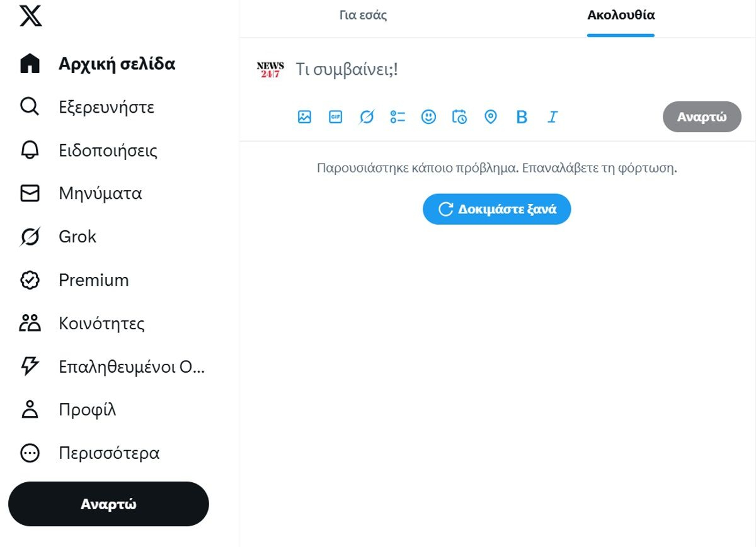Image resolution: width=756 pixels, height=547 pixels.
Task: Click the X logo icon
Action: click(30, 15)
